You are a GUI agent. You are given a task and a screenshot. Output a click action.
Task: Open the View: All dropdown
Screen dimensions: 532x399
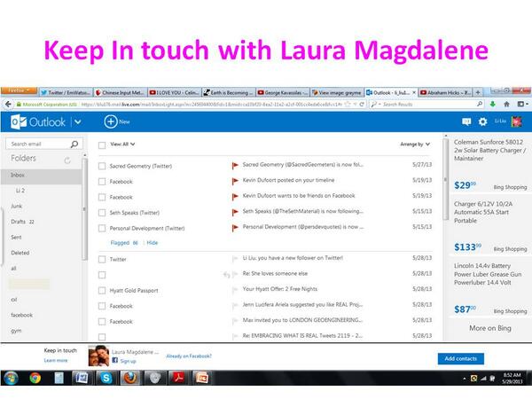[x=122, y=145]
